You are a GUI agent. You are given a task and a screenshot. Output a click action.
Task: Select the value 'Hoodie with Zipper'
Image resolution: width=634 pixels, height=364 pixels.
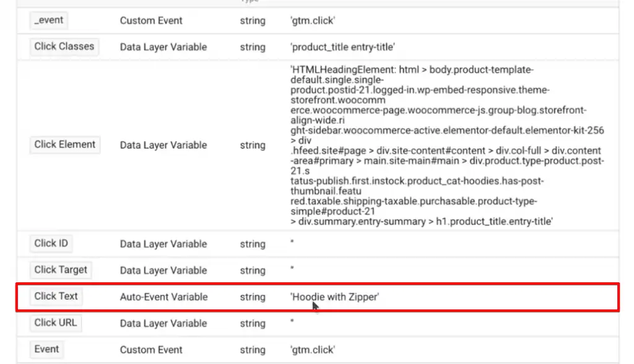335,297
